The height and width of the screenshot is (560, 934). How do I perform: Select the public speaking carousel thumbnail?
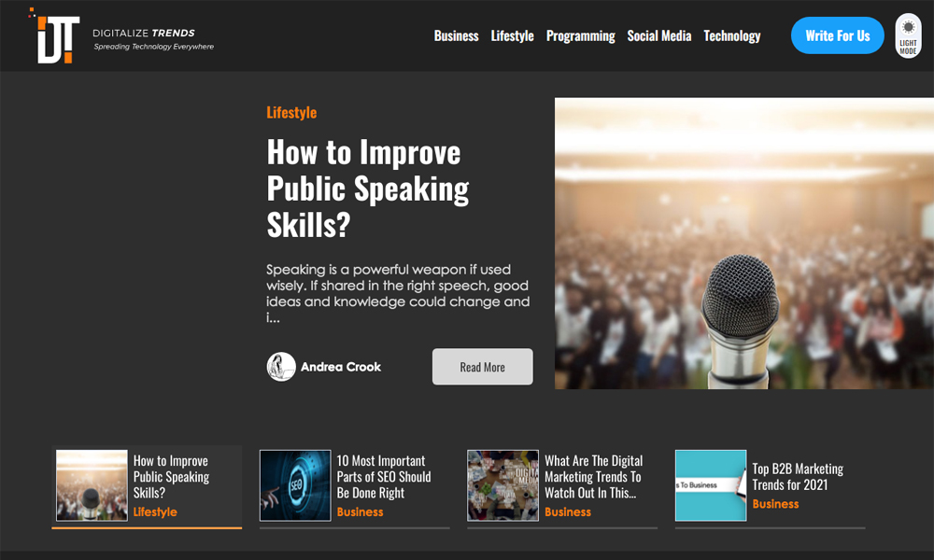92,485
